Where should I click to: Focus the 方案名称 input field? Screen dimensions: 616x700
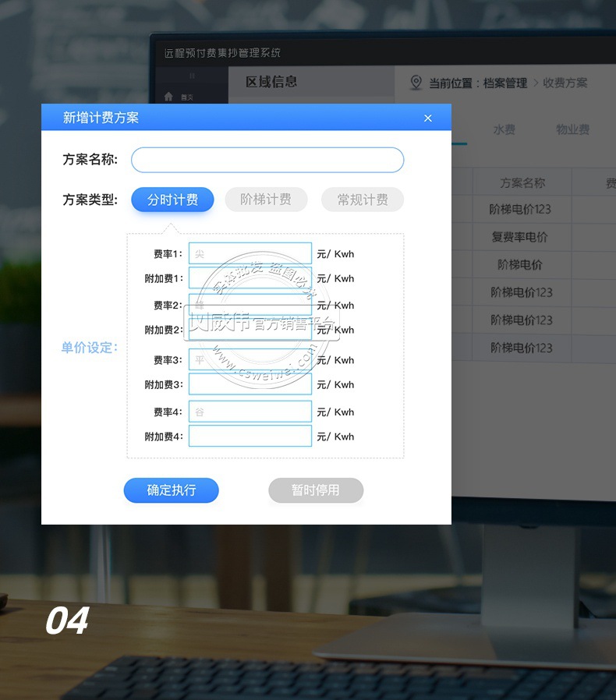tap(267, 160)
